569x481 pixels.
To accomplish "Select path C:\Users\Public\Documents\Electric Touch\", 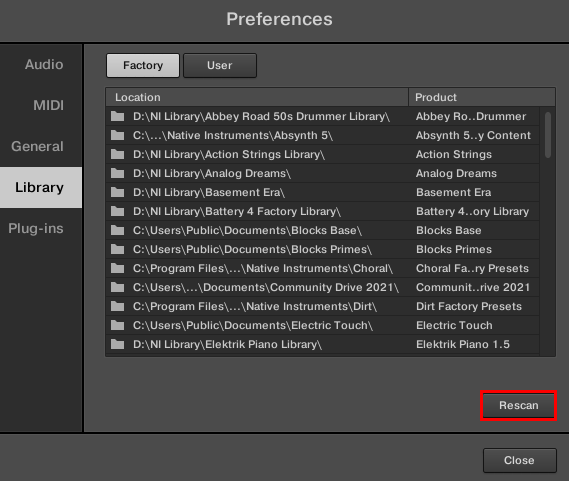I will pos(253,325).
